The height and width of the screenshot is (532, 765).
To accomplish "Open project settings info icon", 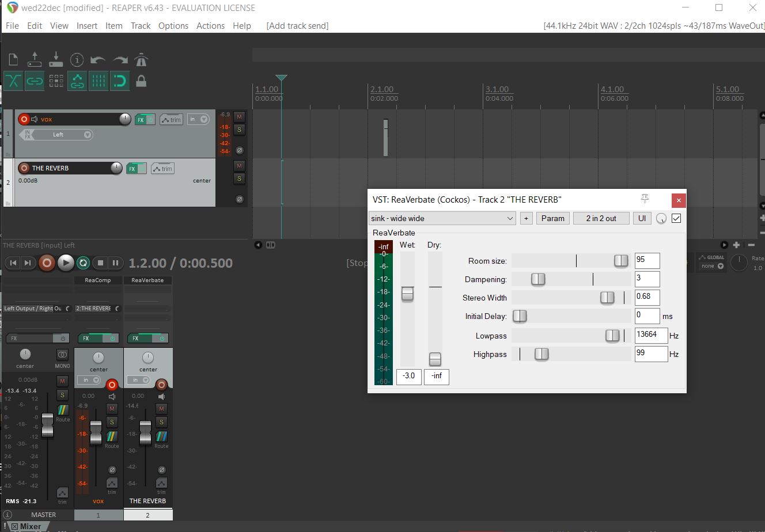I will click(77, 59).
